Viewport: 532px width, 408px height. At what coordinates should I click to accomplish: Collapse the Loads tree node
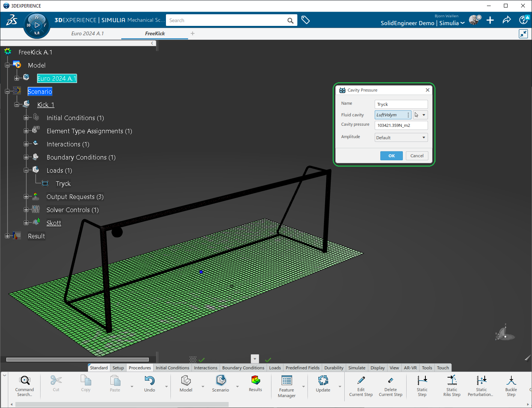coord(26,170)
